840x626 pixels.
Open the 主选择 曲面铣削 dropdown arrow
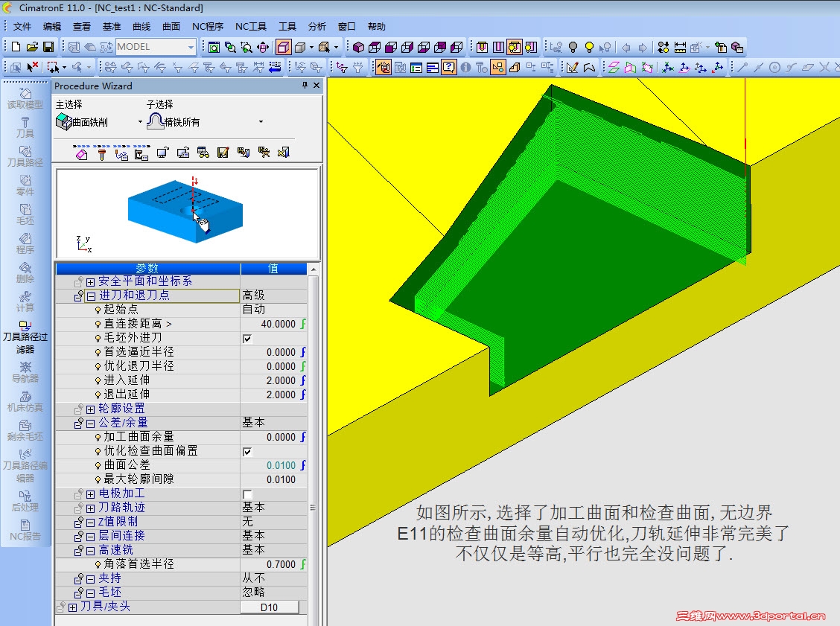pyautogui.click(x=140, y=122)
